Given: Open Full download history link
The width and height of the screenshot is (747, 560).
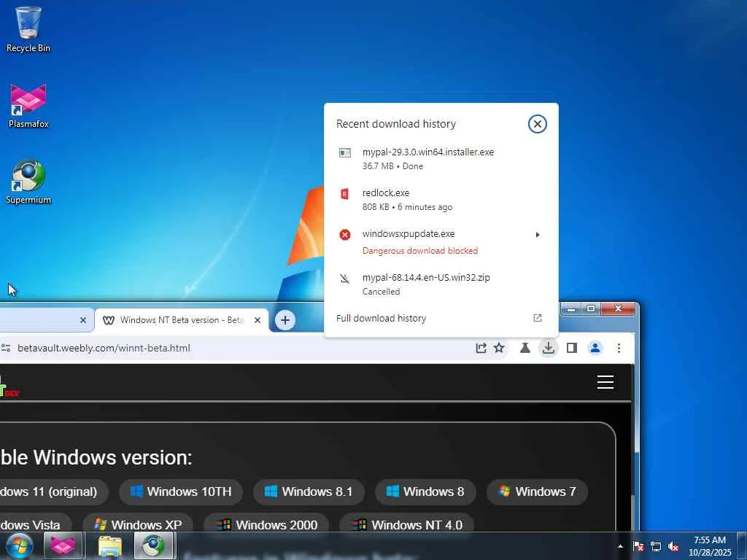Looking at the screenshot, I should tap(381, 318).
